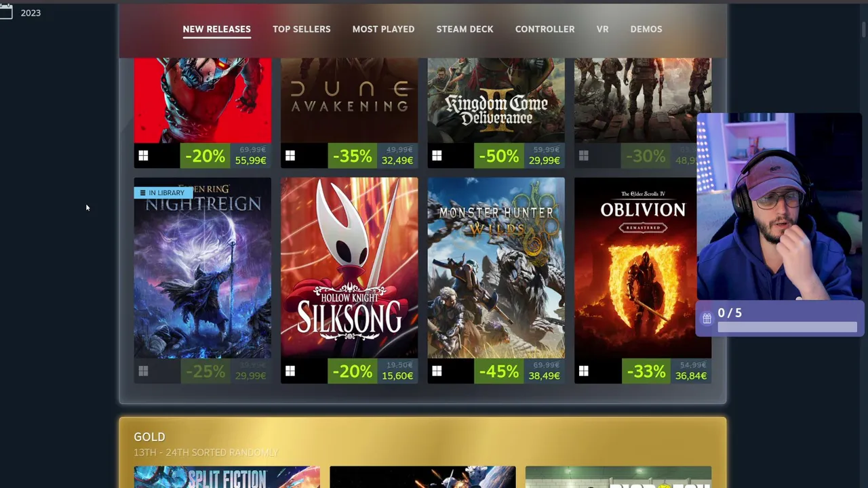Viewport: 868px width, 488px height.
Task: Switch to the Top Sellers tab
Action: (x=302, y=29)
